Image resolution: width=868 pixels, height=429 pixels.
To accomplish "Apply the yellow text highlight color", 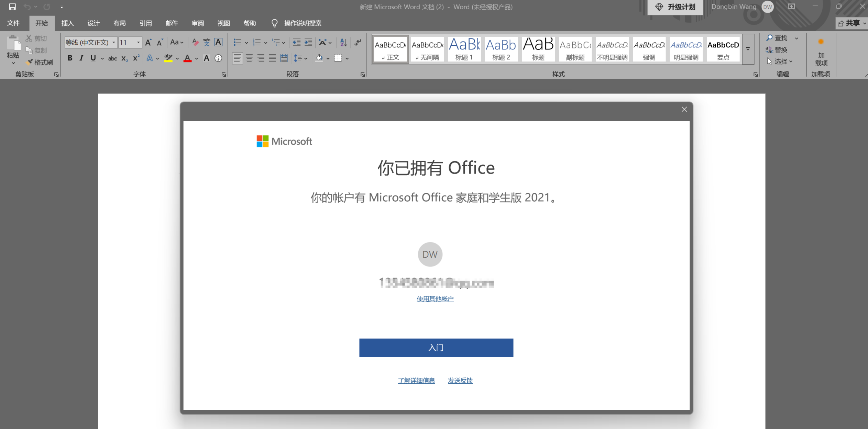I will [168, 58].
